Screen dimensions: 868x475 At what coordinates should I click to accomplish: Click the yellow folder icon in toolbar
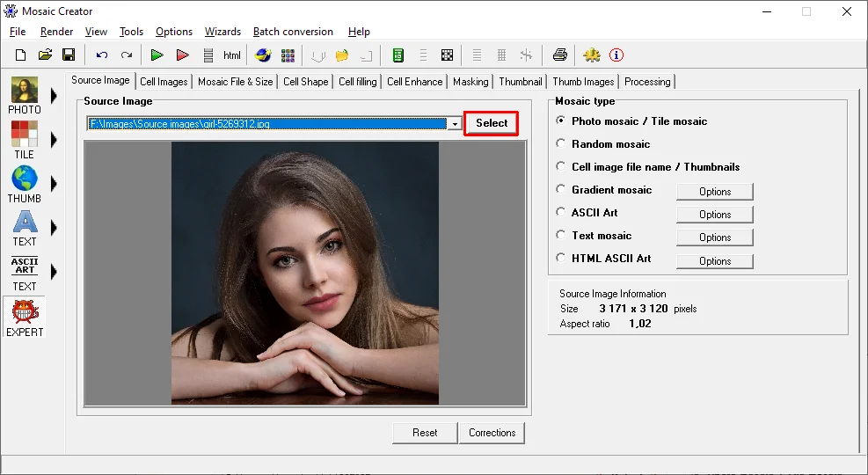[x=342, y=55]
